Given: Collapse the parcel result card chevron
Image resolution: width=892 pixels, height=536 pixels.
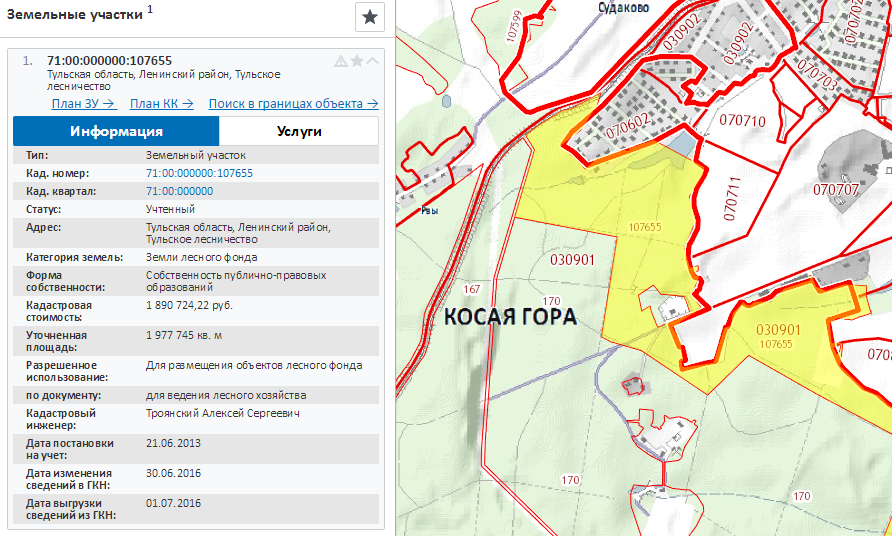Looking at the screenshot, I should [x=373, y=61].
